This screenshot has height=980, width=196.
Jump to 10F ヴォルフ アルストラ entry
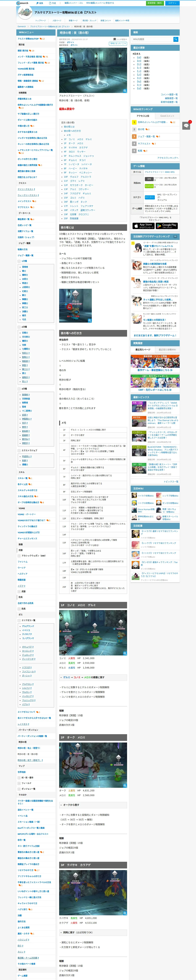click(x=78, y=177)
